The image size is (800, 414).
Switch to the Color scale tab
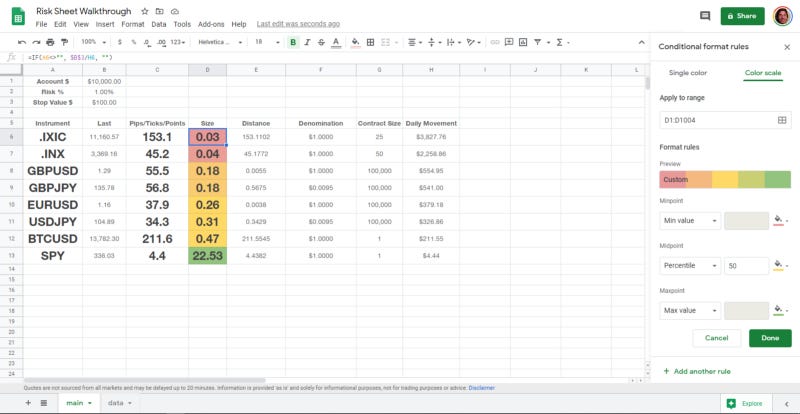(763, 73)
